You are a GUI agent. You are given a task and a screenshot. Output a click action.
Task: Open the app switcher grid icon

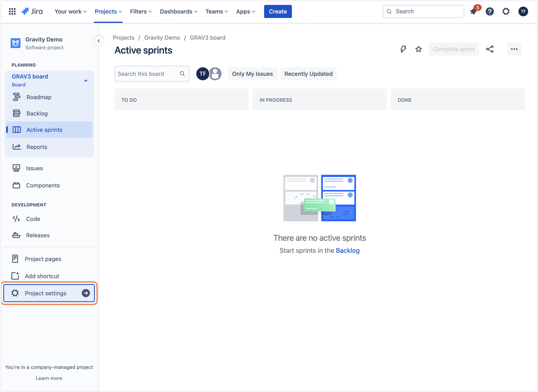click(12, 11)
